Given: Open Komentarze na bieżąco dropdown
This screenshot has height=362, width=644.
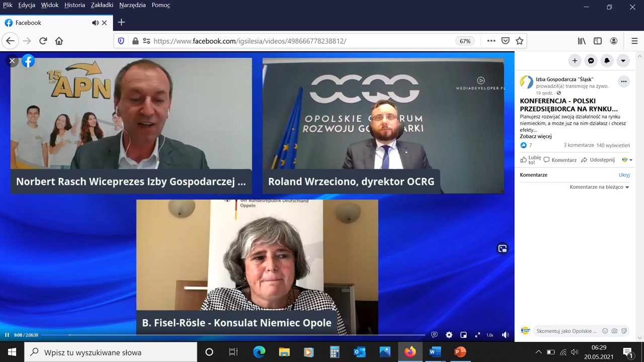Looking at the screenshot, I should [x=599, y=187].
